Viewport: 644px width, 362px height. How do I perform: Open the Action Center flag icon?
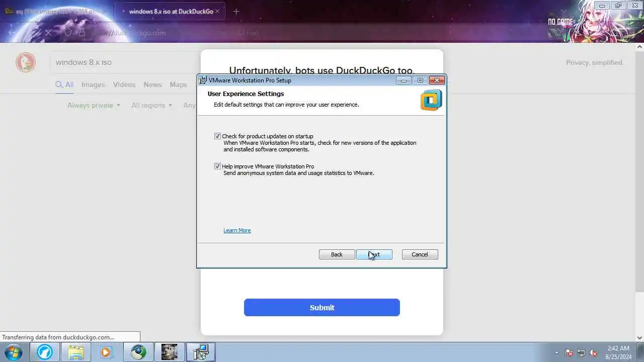(569, 352)
